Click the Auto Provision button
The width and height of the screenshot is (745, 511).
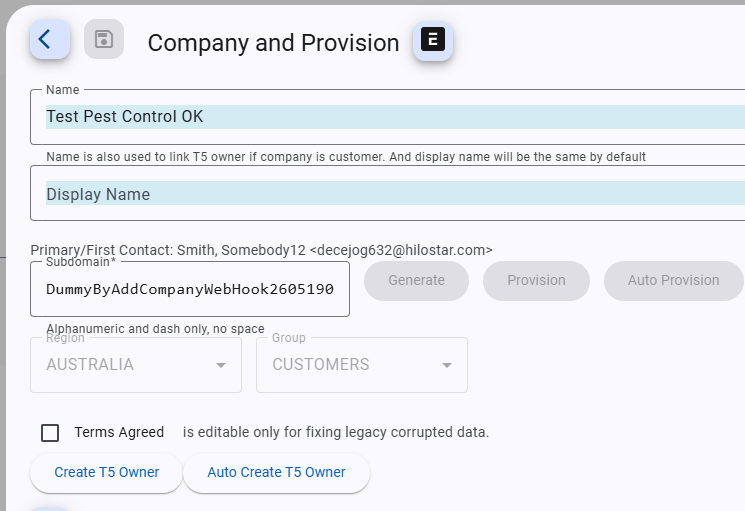pos(674,281)
